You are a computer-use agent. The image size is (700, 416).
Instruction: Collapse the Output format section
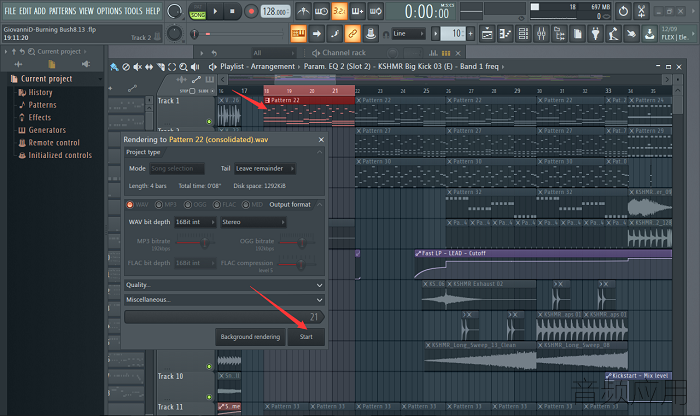319,204
